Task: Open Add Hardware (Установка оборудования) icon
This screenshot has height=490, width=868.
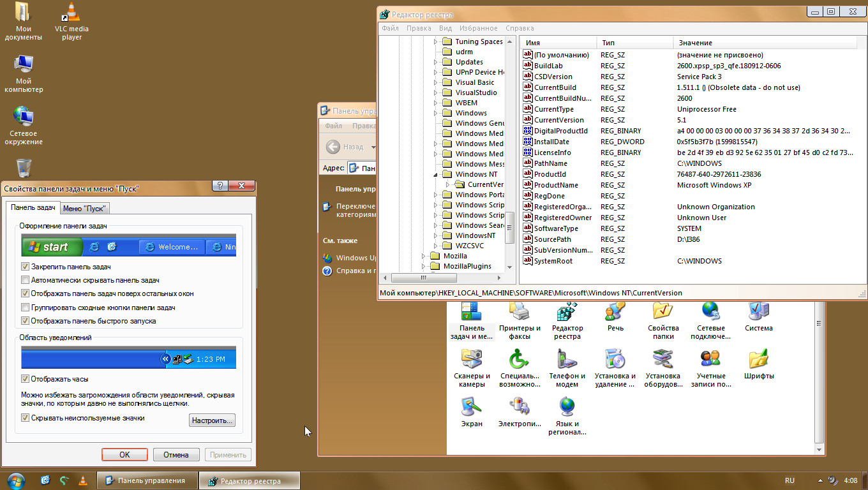Action: (663, 368)
